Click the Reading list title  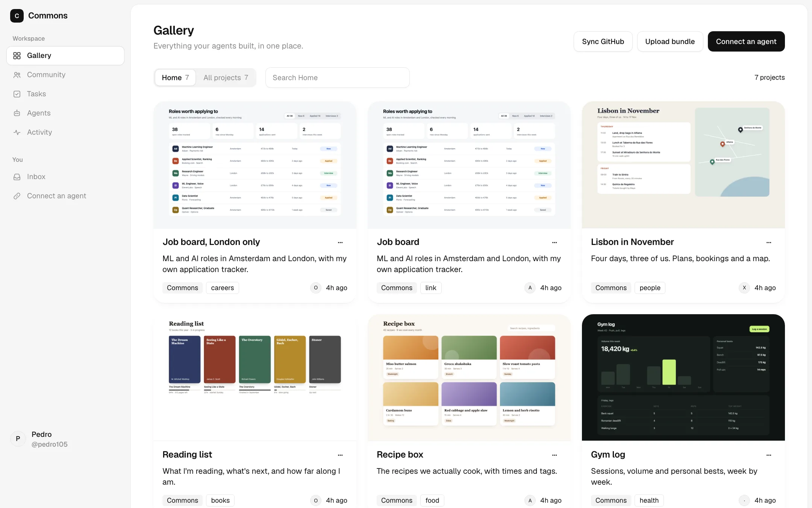187,455
